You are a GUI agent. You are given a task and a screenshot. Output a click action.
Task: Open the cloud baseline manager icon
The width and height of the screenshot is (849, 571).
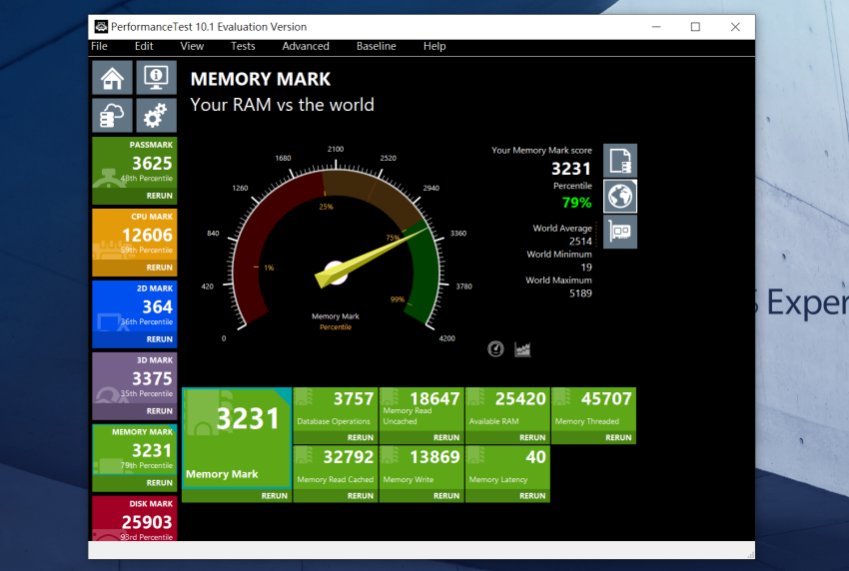tap(112, 115)
